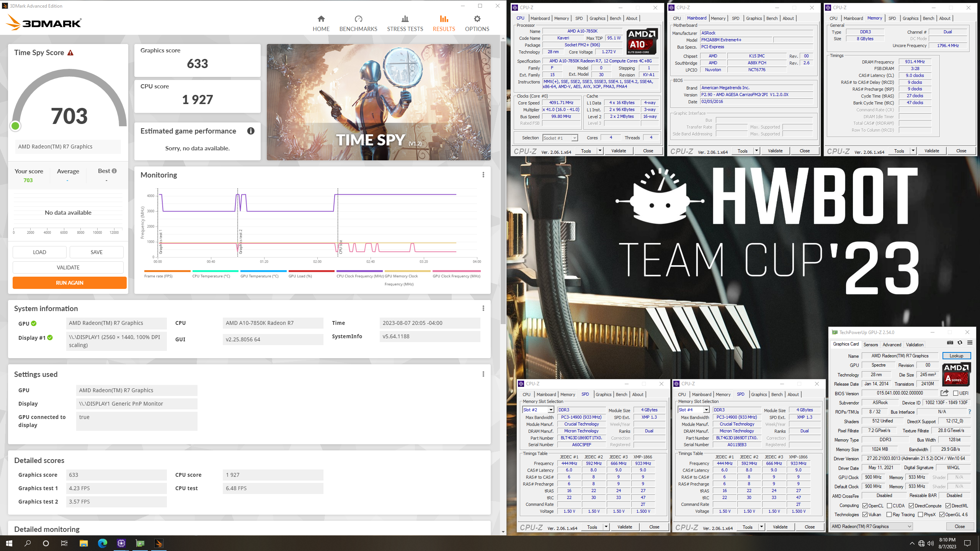Toggle the Ray Tracing checkbox in GPU-Z
This screenshot has height=551, width=980.
tap(889, 514)
